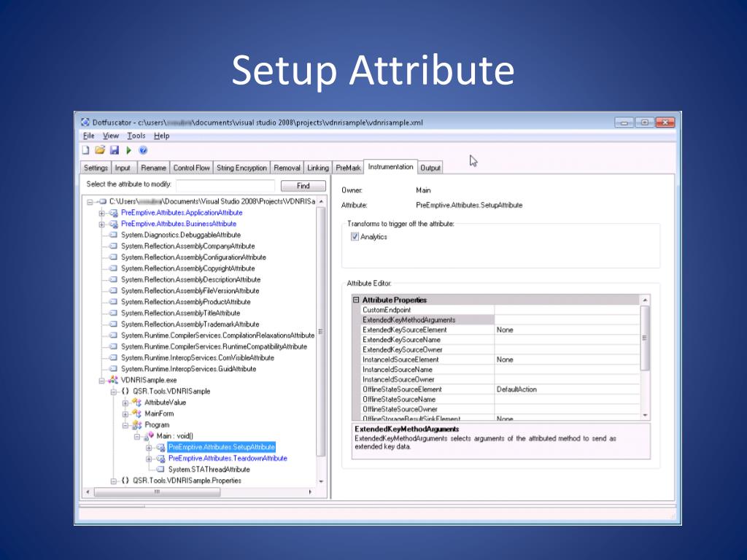Click the QSR.Tools.VDNRISample namespace braces icon
This screenshot has height=560, width=747.
125,391
